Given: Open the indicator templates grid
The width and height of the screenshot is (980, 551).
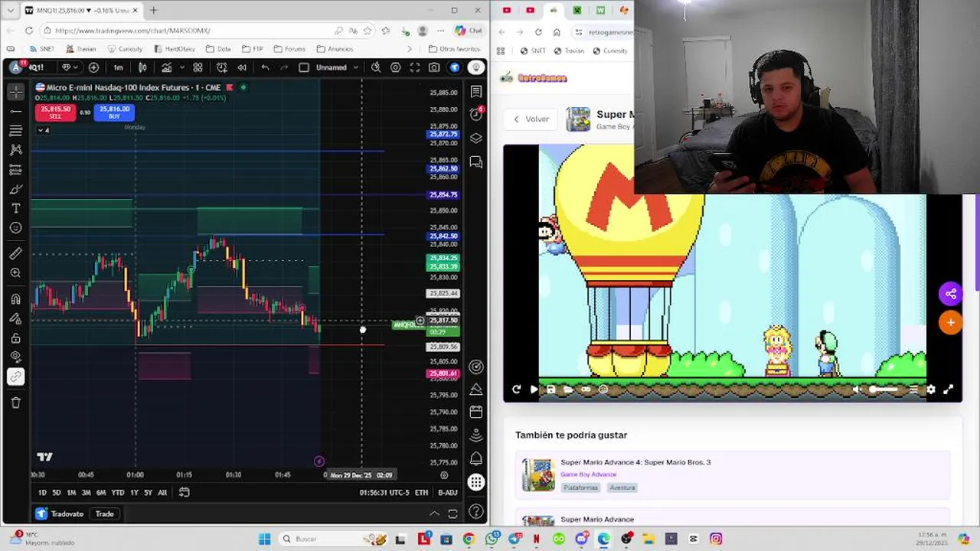Looking at the screenshot, I should click(x=198, y=67).
